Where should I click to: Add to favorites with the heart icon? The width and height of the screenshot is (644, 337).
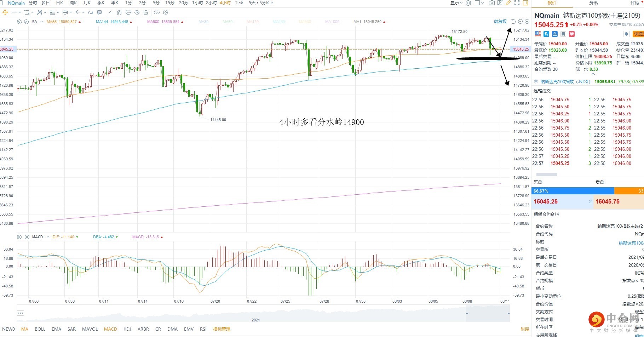572,34
